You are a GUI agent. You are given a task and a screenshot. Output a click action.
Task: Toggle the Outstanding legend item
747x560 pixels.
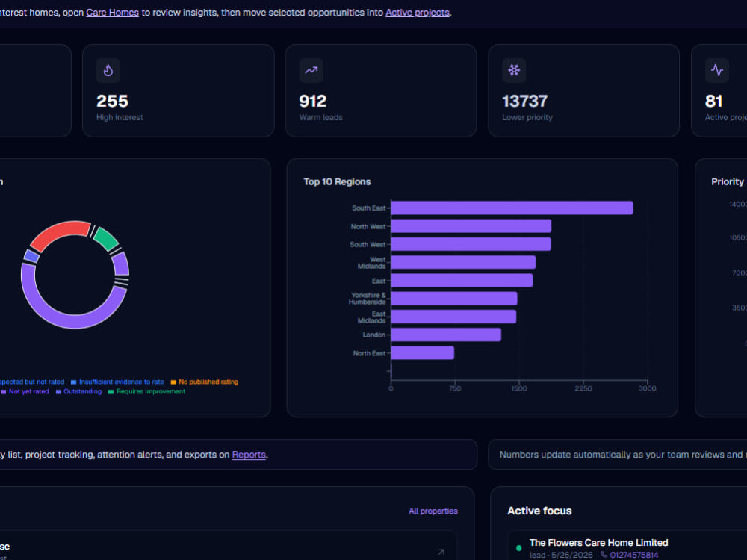tap(78, 391)
